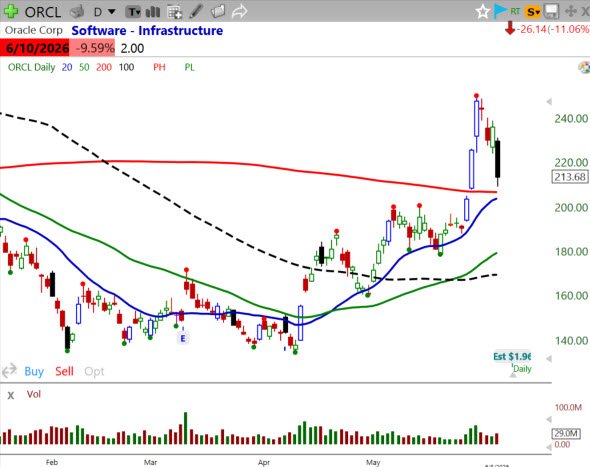Click the Vol indicator label
The width and height of the screenshot is (590, 467).
click(x=33, y=394)
